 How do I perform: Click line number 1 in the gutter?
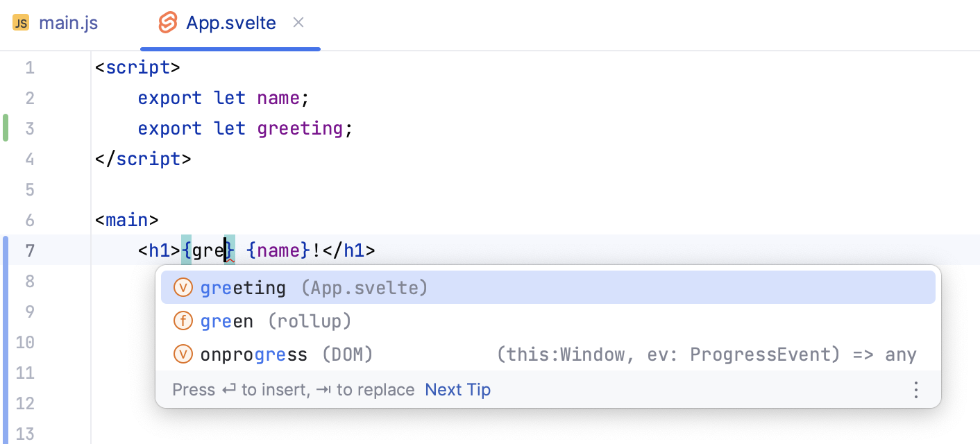[x=30, y=67]
